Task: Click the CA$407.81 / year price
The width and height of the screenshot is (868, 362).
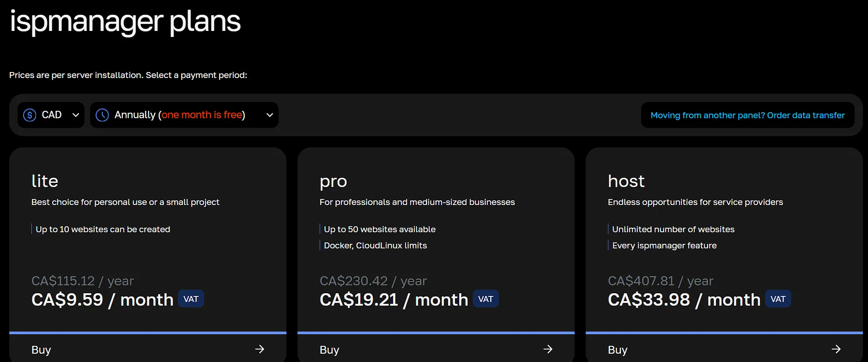Action: tap(661, 281)
